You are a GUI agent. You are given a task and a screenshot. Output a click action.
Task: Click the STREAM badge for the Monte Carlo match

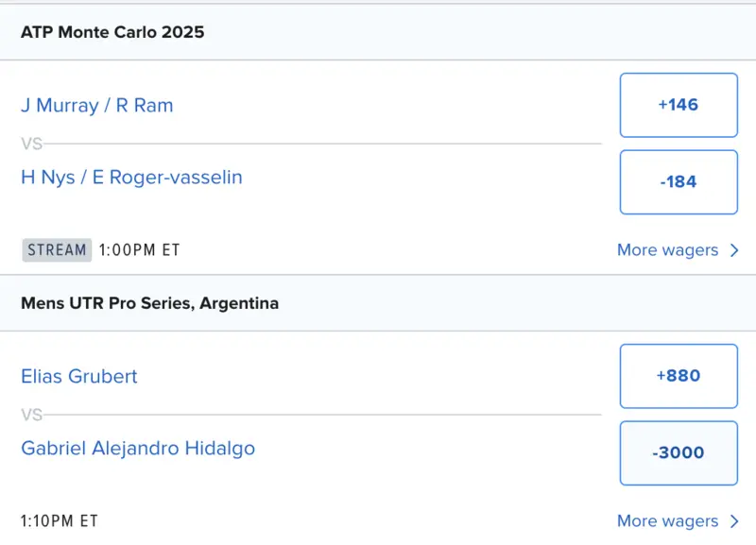[x=57, y=250]
